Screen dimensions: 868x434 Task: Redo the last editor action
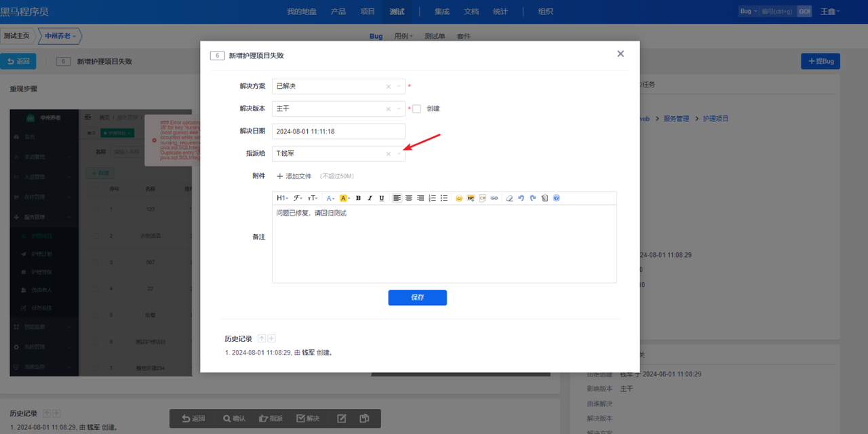coord(533,198)
